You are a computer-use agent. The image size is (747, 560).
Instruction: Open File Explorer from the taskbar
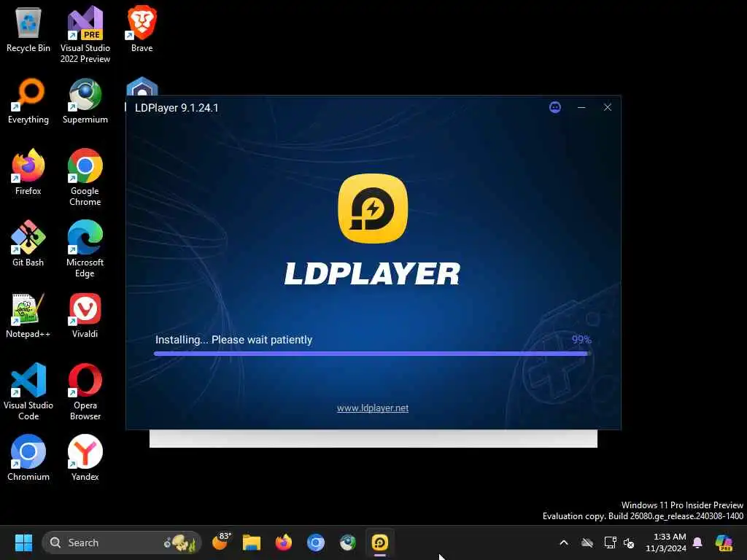(x=252, y=542)
